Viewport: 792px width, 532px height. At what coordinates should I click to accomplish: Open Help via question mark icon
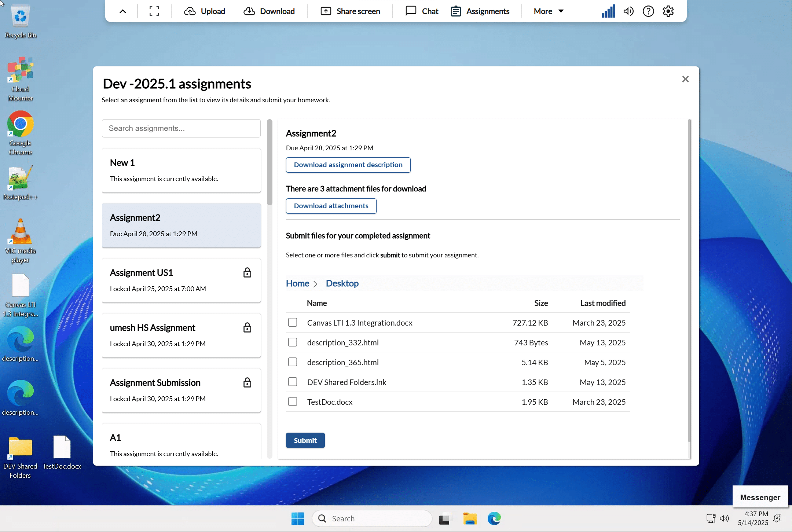coord(648,11)
